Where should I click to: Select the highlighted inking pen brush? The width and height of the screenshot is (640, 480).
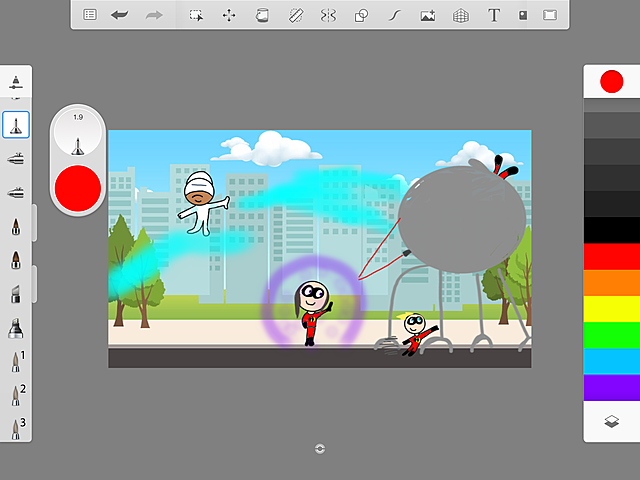click(x=16, y=125)
